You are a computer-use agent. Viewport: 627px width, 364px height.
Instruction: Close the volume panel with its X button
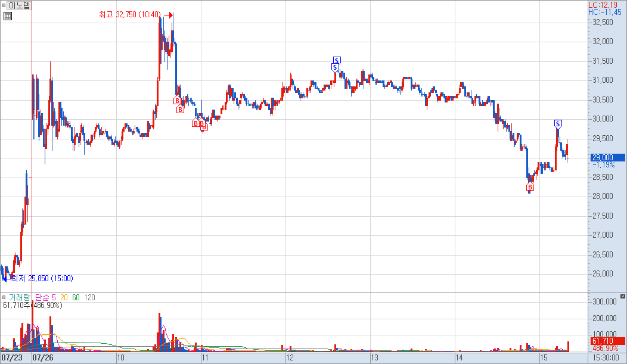tap(623, 296)
